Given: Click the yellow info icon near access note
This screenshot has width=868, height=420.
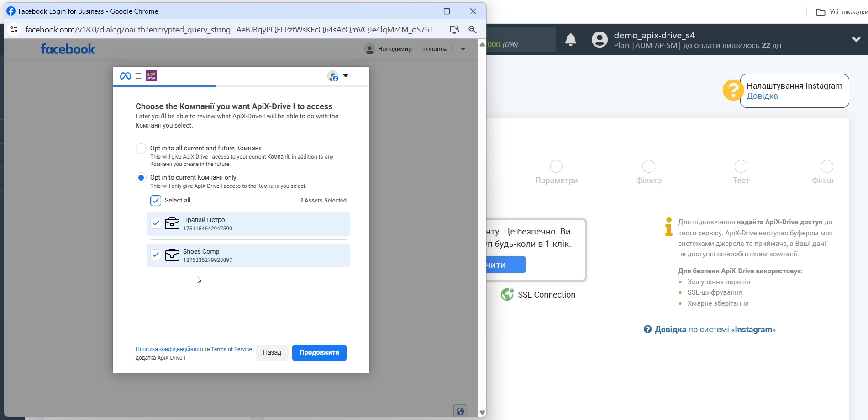Looking at the screenshot, I should pyautogui.click(x=669, y=227).
